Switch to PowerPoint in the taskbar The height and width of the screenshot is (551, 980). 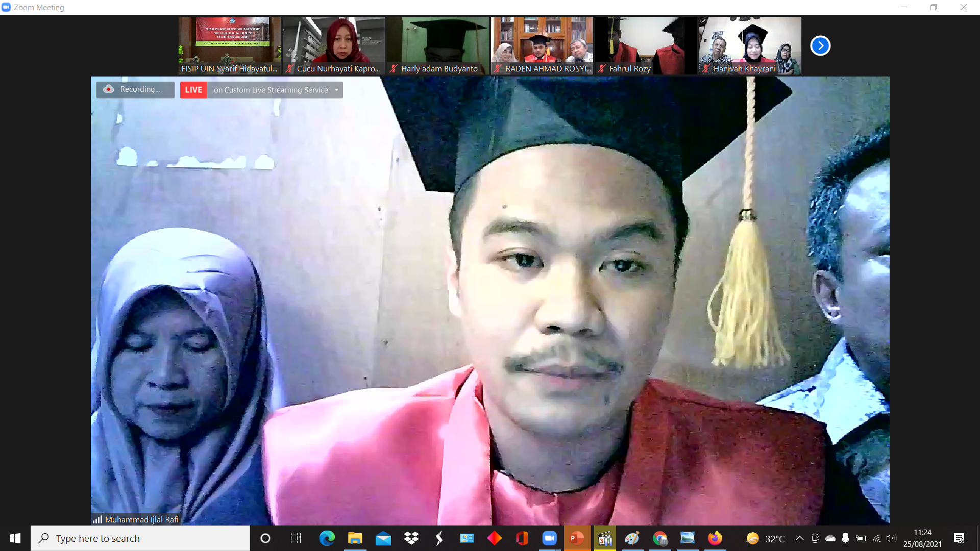coord(577,538)
